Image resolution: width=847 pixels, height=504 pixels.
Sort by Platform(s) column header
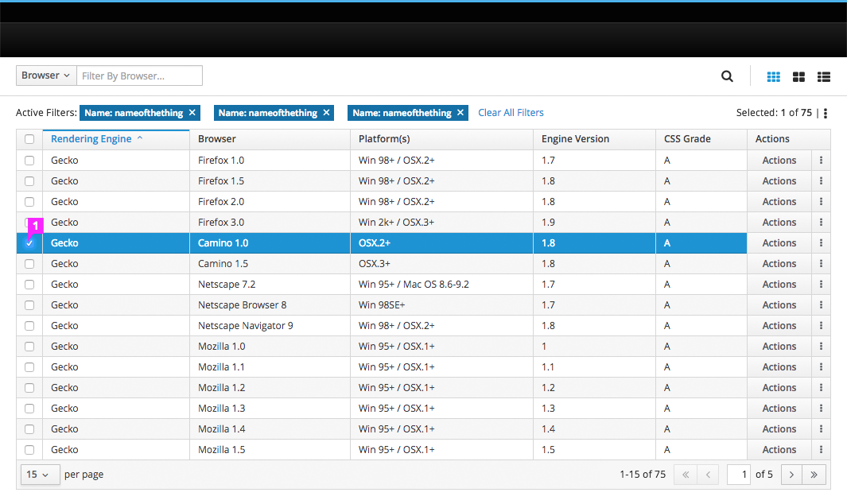[x=442, y=139]
